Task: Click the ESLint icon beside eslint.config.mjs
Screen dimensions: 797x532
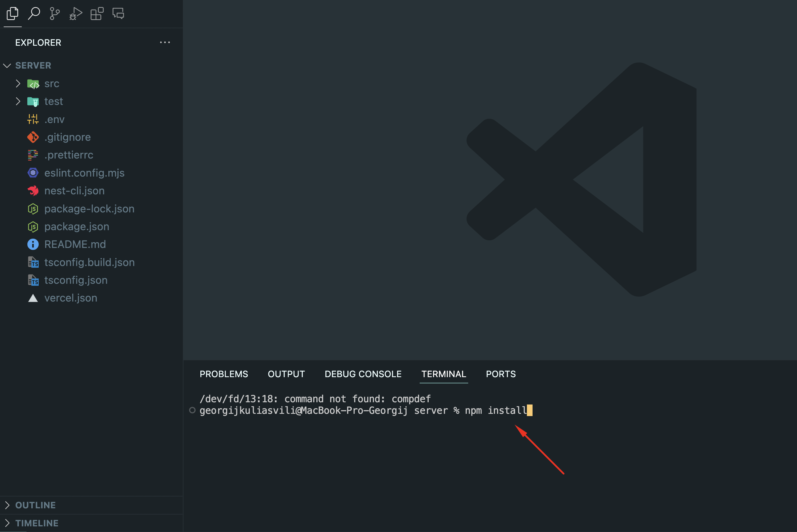Action: [33, 173]
